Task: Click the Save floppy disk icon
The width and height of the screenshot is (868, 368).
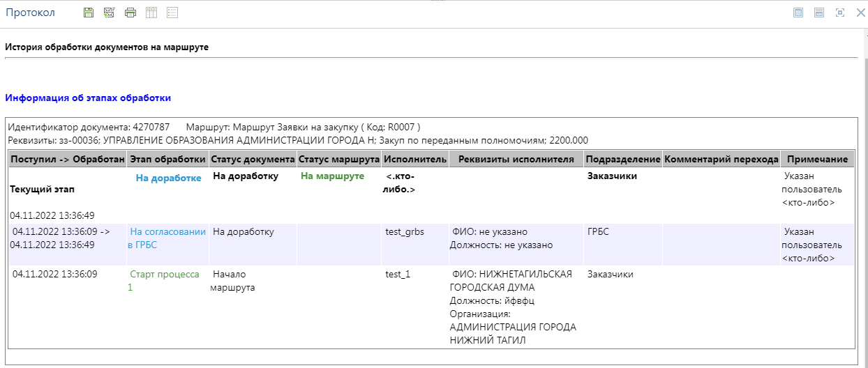Action: coord(88,13)
